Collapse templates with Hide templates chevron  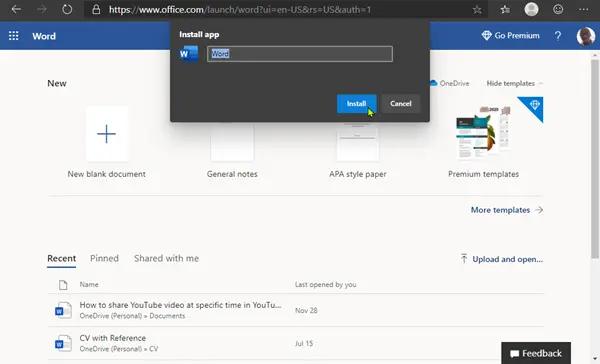pyautogui.click(x=515, y=83)
